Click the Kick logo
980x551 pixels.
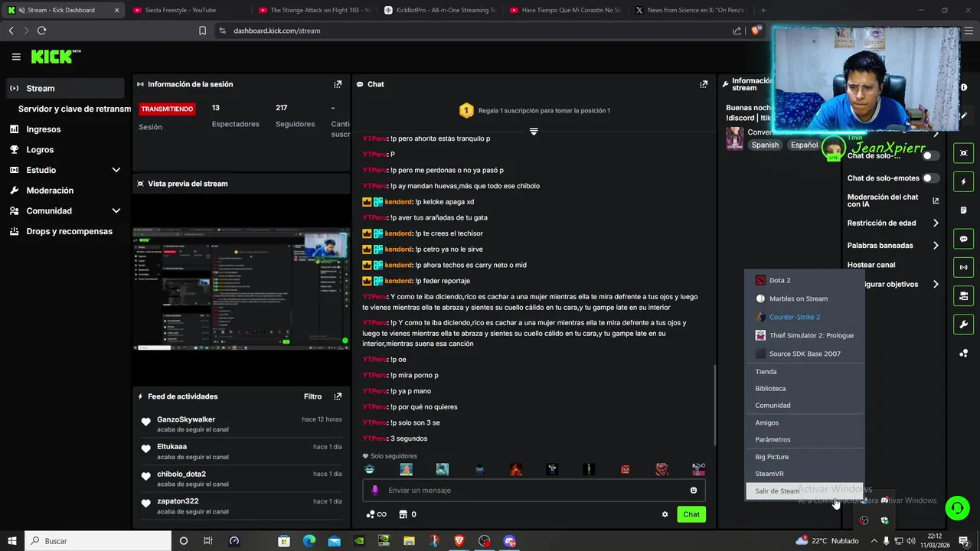coord(55,57)
